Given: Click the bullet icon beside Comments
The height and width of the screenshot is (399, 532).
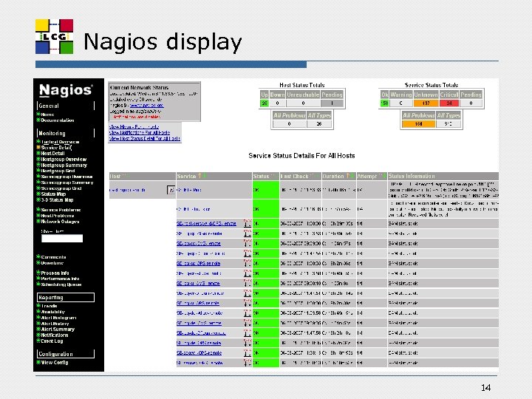Looking at the screenshot, I should click(38, 257).
